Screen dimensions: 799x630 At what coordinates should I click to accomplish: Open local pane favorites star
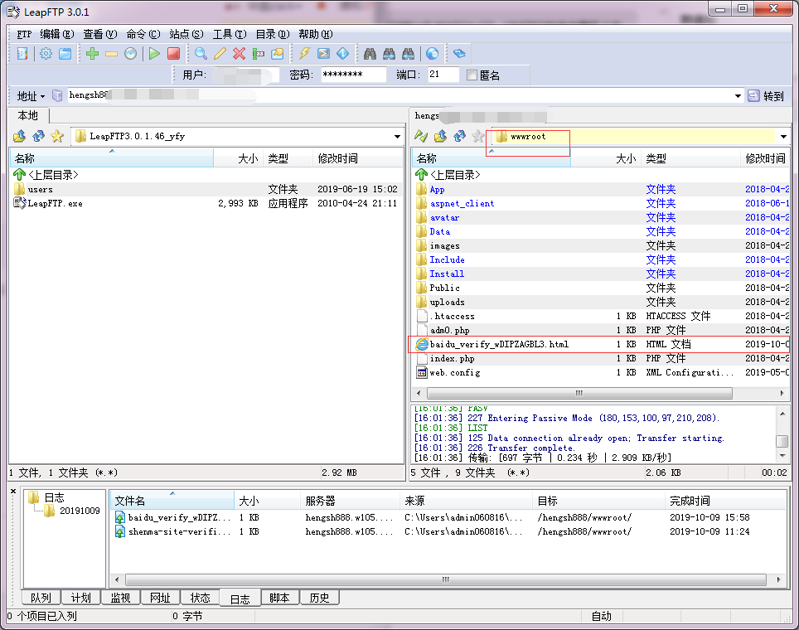(57, 136)
